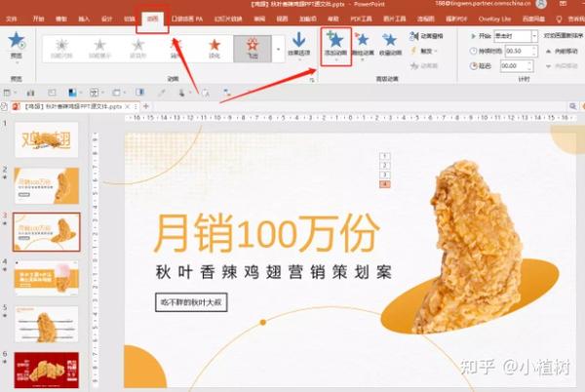This screenshot has width=585, height=392.
Task: Click 向前移动 move earlier button
Action: [563, 51]
